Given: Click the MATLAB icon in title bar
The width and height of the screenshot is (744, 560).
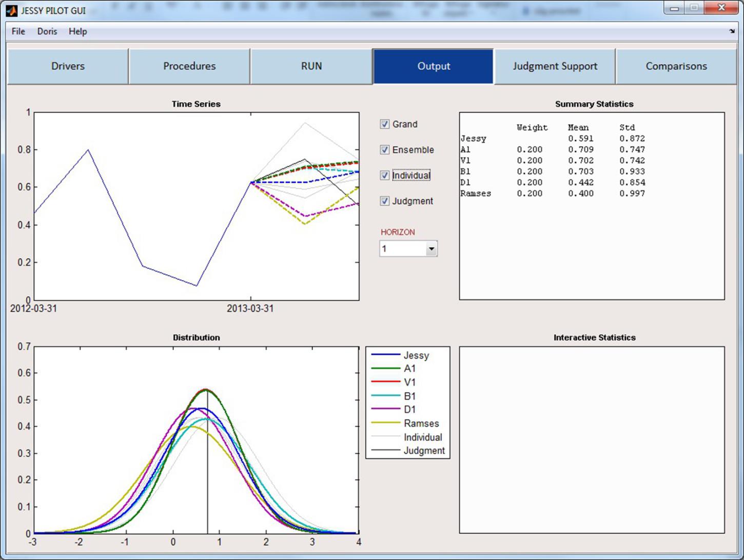Looking at the screenshot, I should coord(11,10).
